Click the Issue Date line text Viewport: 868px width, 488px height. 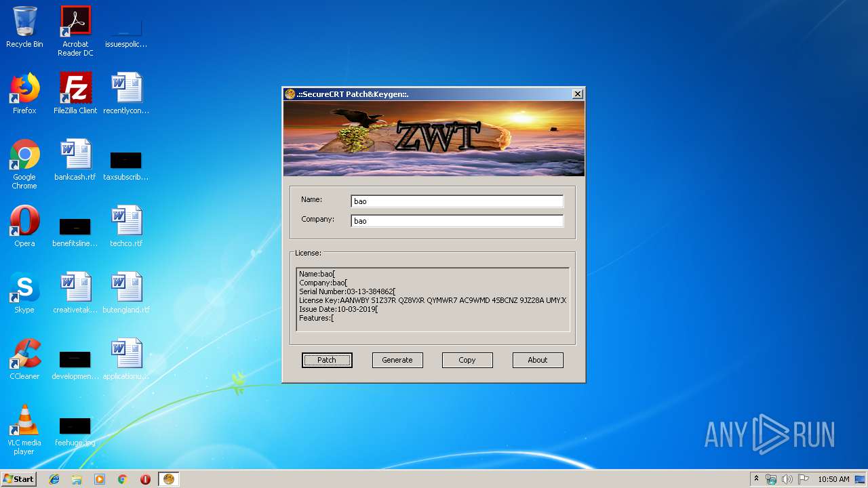coord(338,309)
